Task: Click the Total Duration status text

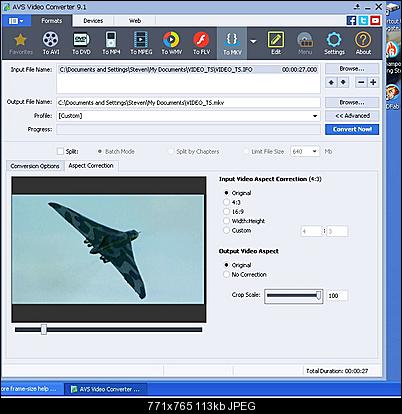Action: pos(337,371)
